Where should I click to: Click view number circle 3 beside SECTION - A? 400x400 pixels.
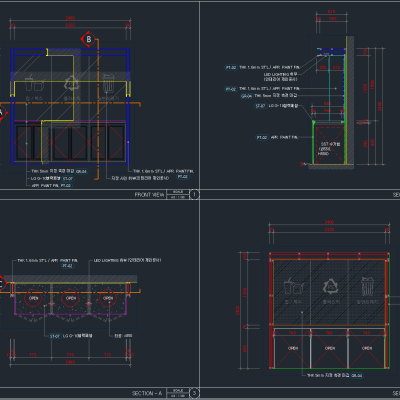point(195,393)
